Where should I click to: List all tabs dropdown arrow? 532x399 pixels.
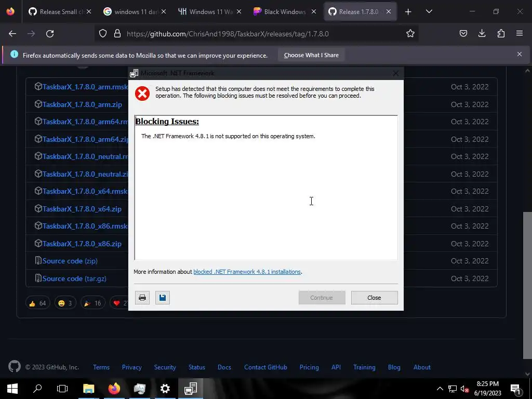[x=429, y=12]
